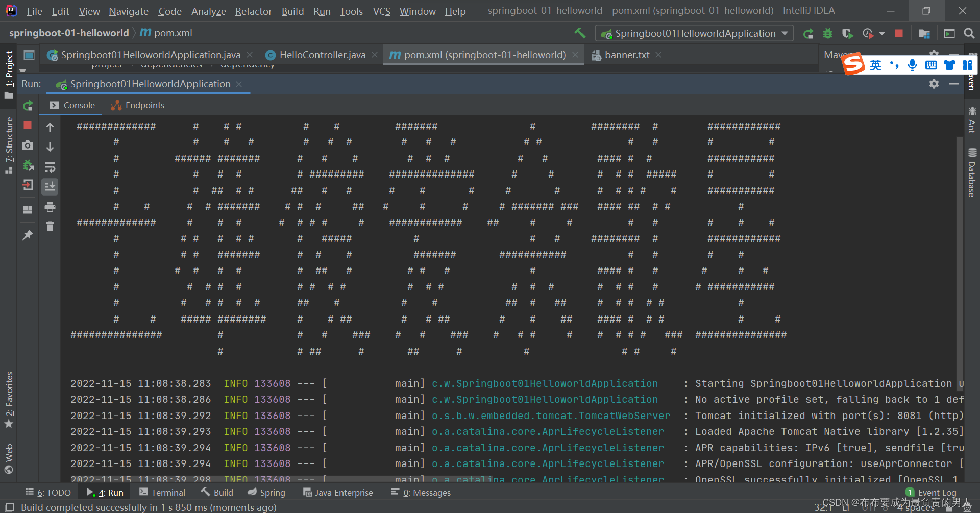Take thread dump camera icon

pos(28,145)
